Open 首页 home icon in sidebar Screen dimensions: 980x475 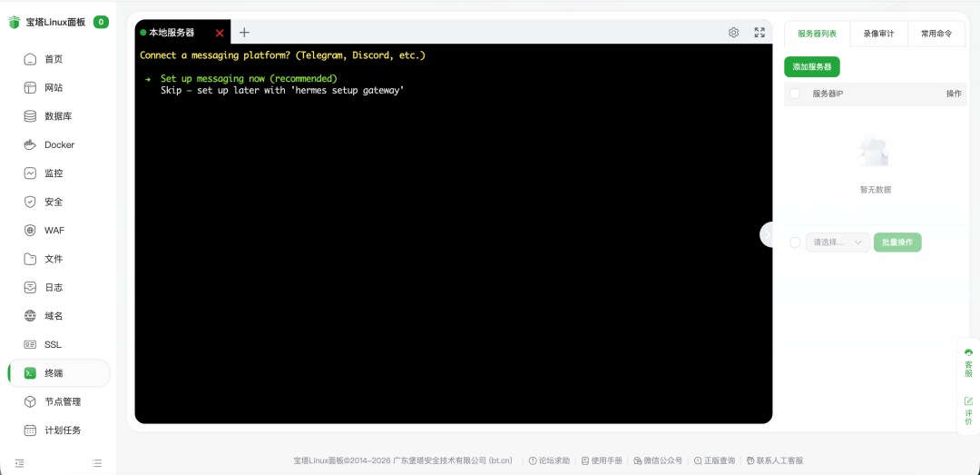pos(30,59)
